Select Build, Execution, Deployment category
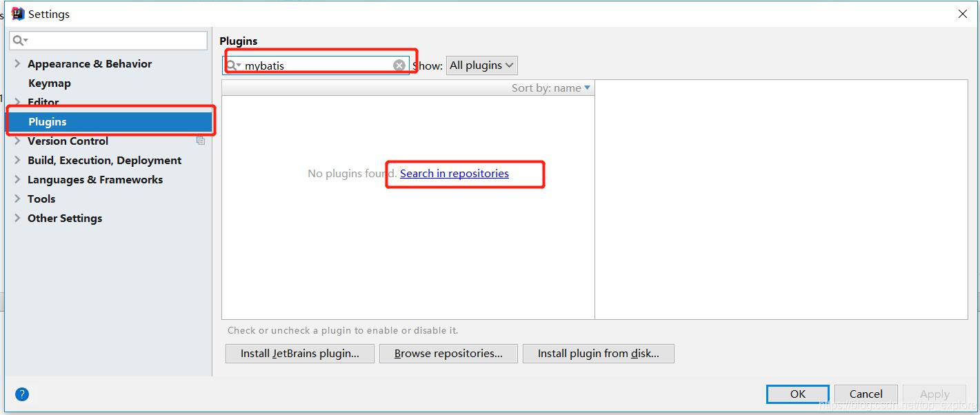Screen dimensions: 980x415 point(104,160)
